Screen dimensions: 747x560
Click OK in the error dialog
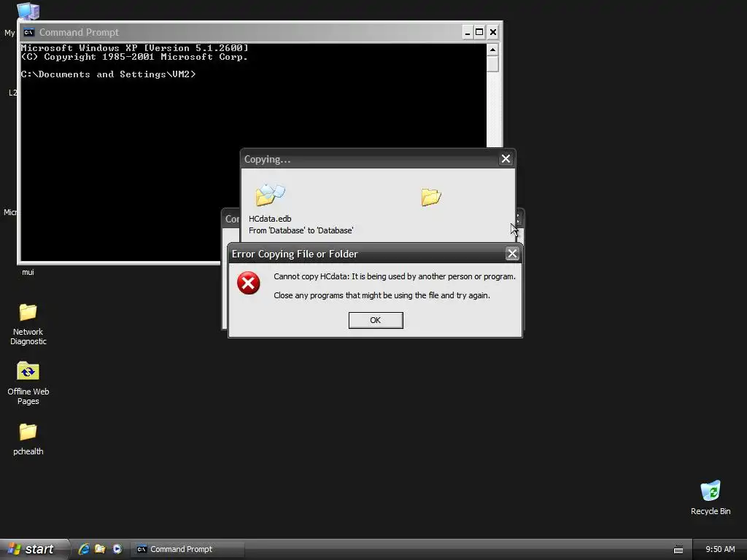pyautogui.click(x=376, y=320)
